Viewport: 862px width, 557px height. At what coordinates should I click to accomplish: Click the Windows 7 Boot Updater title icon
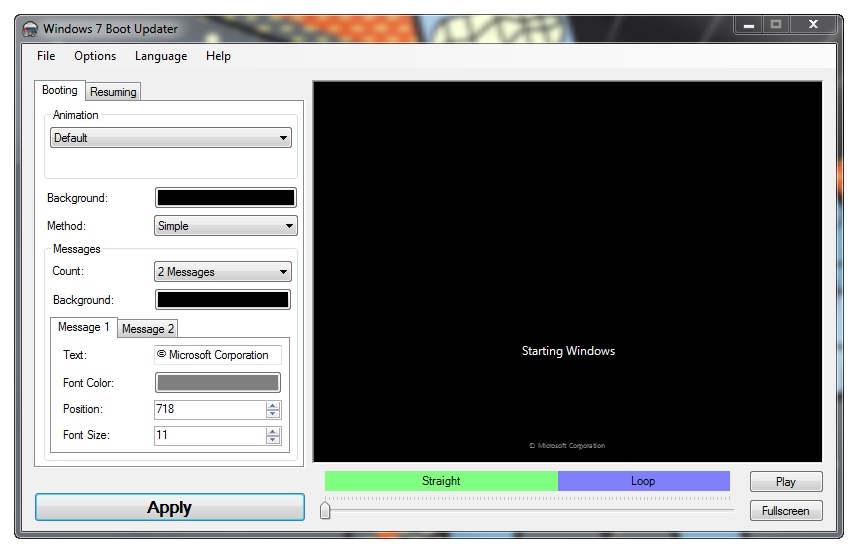[x=30, y=29]
